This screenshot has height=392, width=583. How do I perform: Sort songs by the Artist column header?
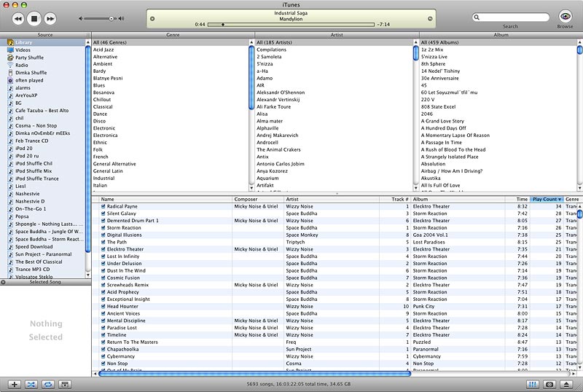332,200
